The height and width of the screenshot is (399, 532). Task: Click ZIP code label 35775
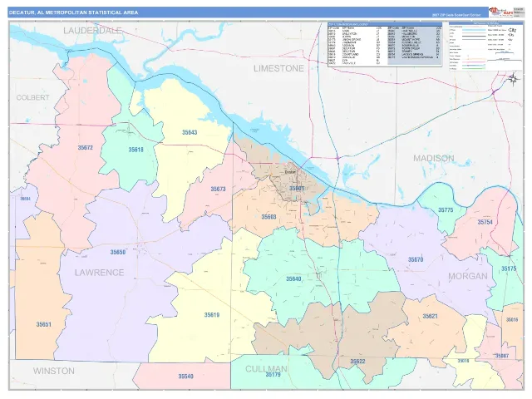[x=446, y=210]
